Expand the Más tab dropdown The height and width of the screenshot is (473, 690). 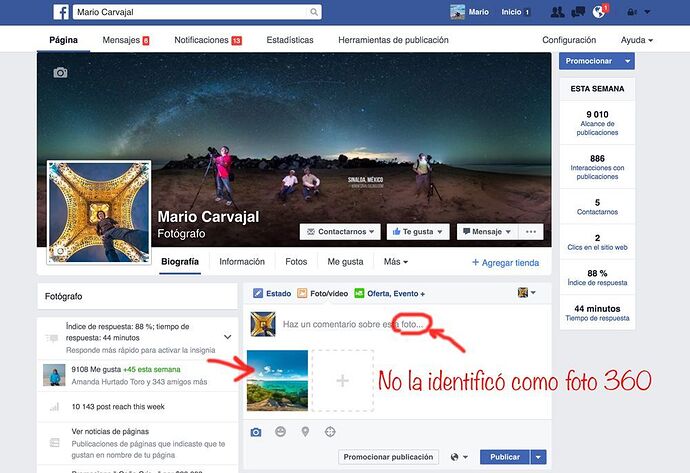point(396,261)
